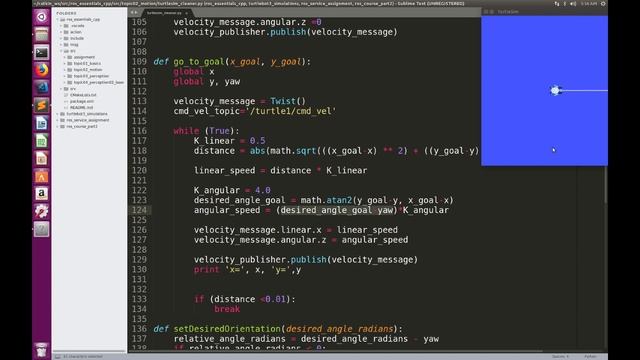Open package.xml file
This screenshot has width=640, height=360.
click(82, 101)
